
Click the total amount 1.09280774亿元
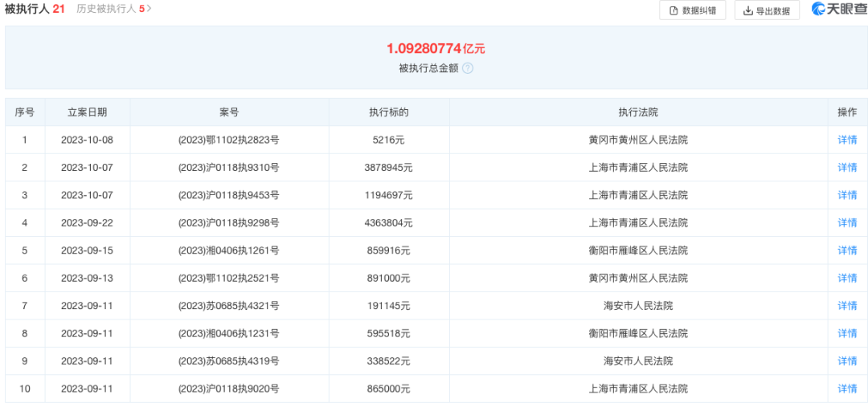point(436,49)
